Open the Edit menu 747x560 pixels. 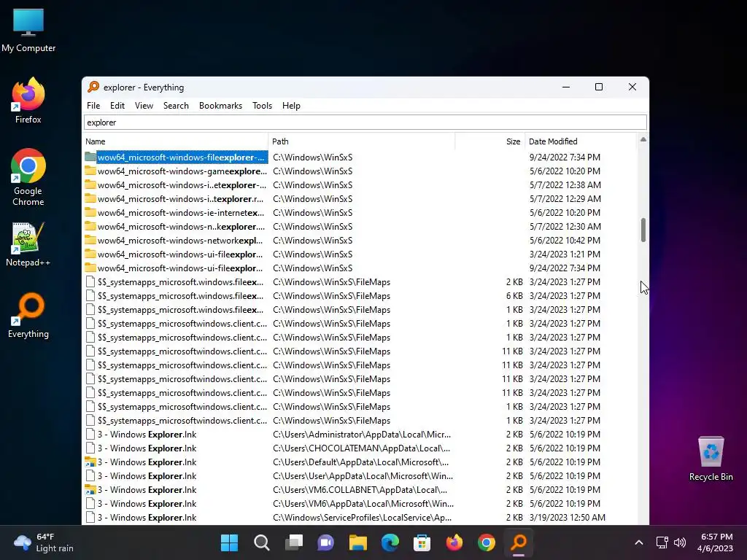point(117,106)
